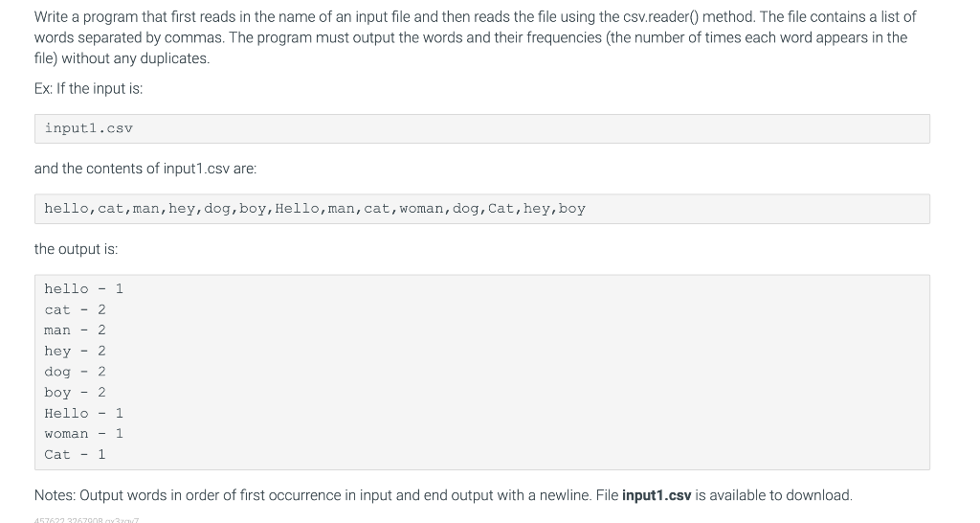The image size is (980, 523).
Task: Click the "Ex: If the input is:" text
Action: [x=88, y=88]
